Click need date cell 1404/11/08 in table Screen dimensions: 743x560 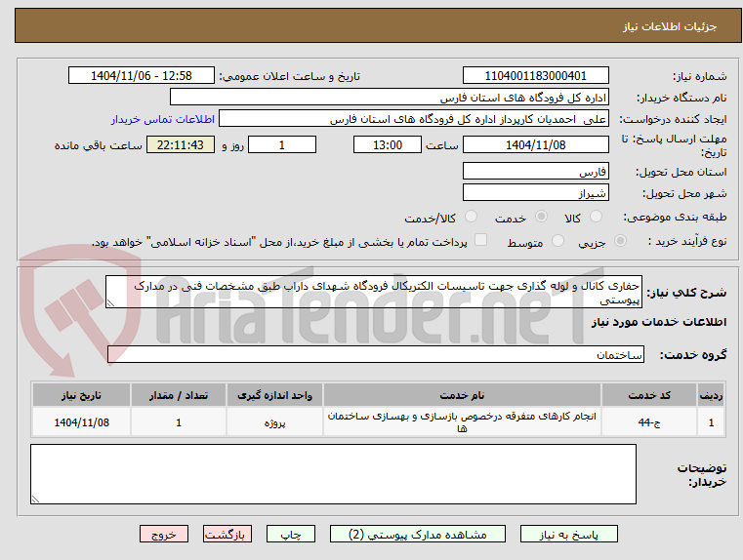81,422
